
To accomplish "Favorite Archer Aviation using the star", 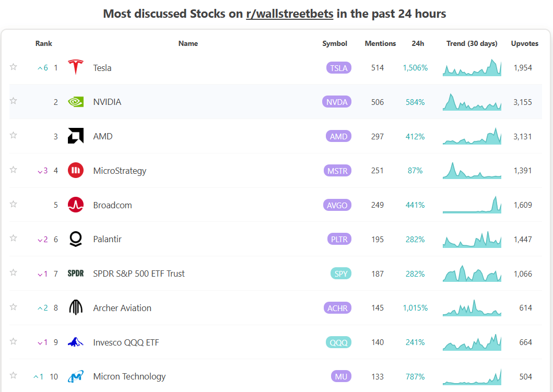I will [x=14, y=307].
